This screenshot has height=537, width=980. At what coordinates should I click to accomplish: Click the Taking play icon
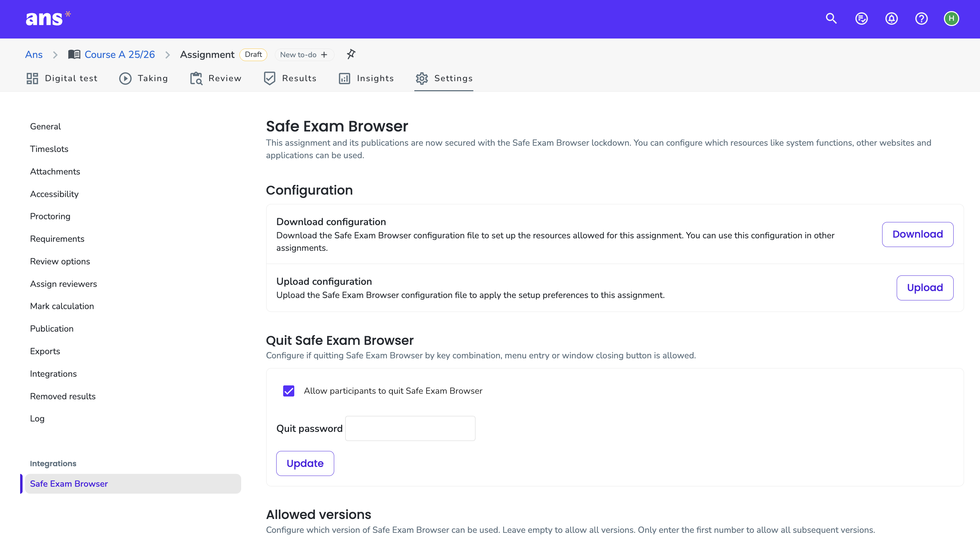(125, 78)
